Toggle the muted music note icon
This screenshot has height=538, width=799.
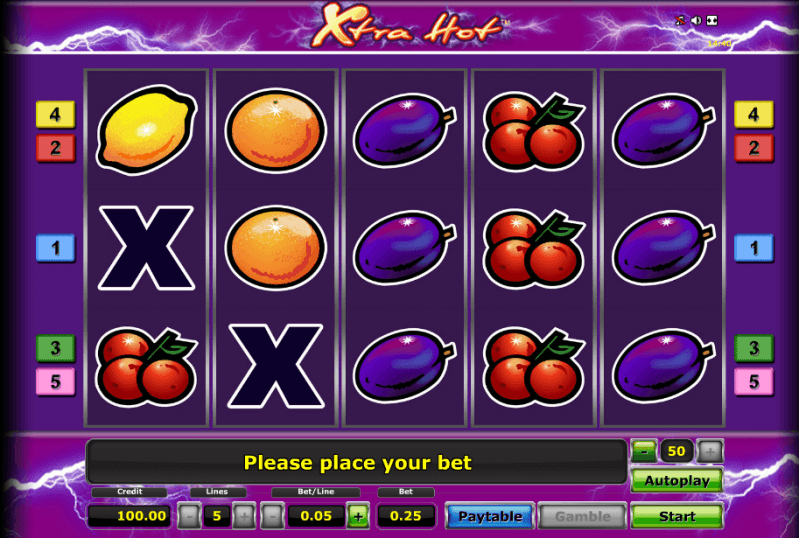tap(680, 20)
